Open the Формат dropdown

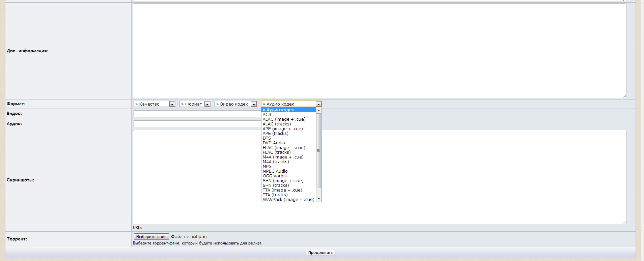195,104
